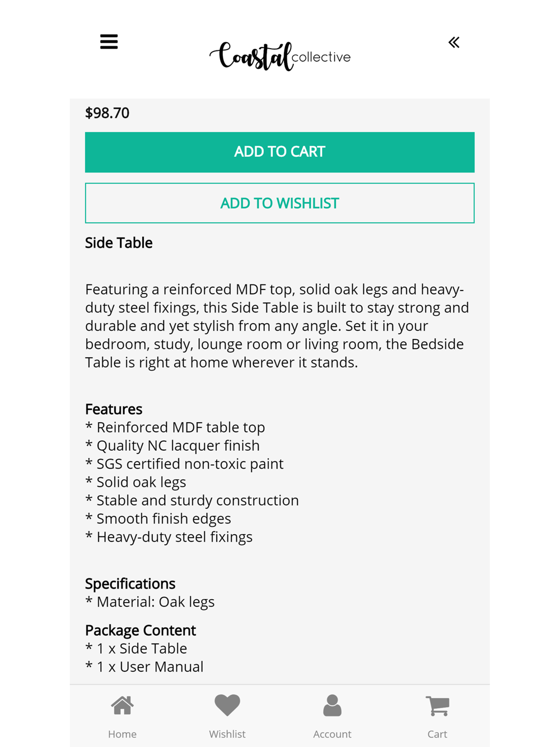Click the product description paragraph
Screen dimensions: 560x747
coord(278,326)
